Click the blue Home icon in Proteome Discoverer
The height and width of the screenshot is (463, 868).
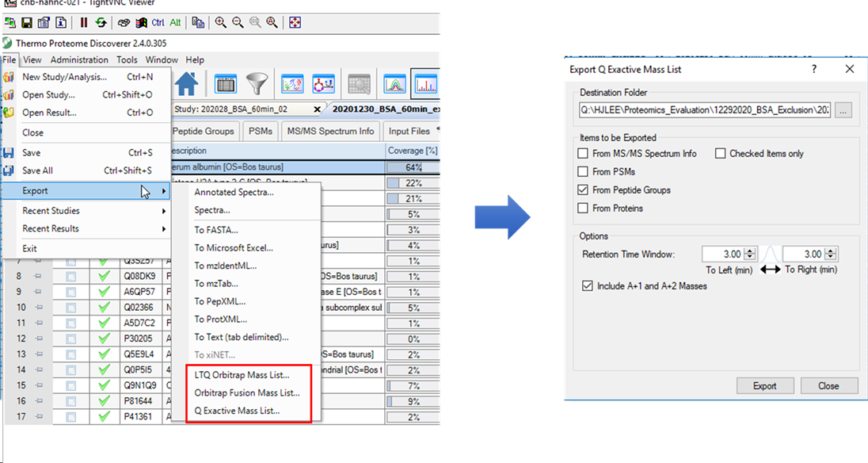point(187,84)
